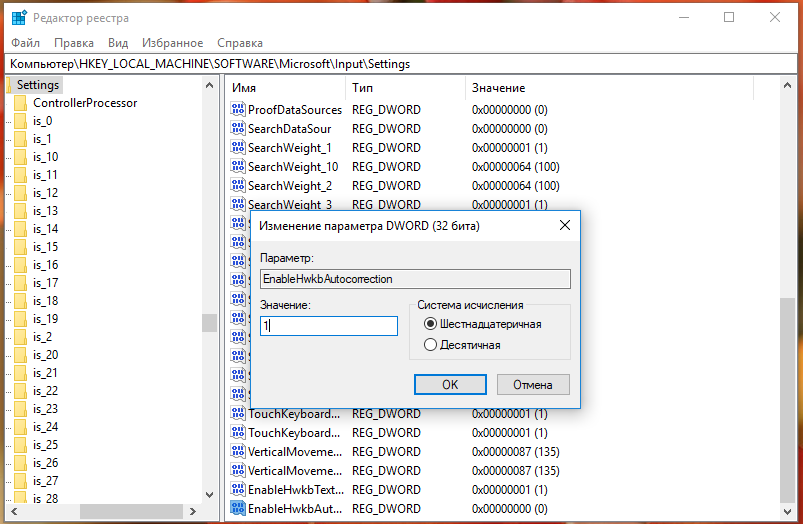Select the SearchWeight_3 DWORD icon
The image size is (803, 524).
238,203
